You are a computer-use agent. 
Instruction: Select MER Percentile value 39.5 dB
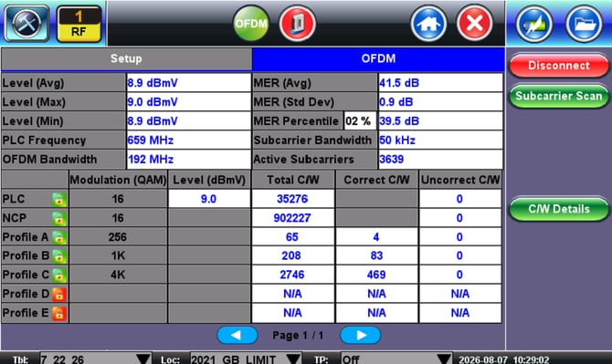tap(440, 121)
